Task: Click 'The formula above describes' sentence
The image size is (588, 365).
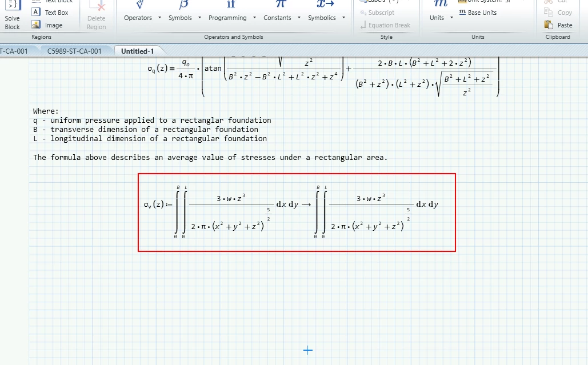Action: pos(210,158)
